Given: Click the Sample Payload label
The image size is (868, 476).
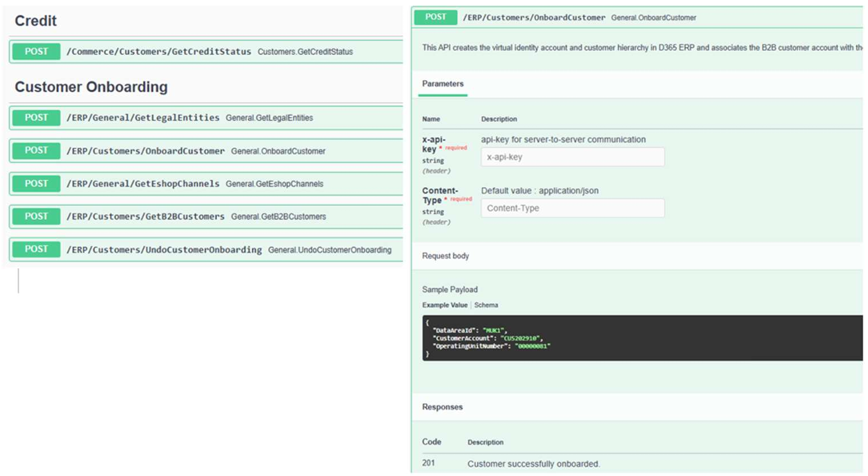Looking at the screenshot, I should point(450,289).
